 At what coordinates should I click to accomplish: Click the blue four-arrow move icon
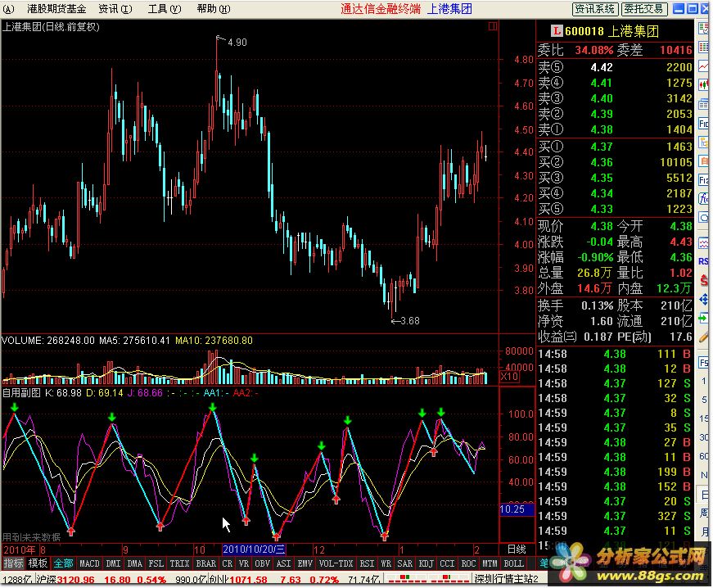click(x=703, y=299)
